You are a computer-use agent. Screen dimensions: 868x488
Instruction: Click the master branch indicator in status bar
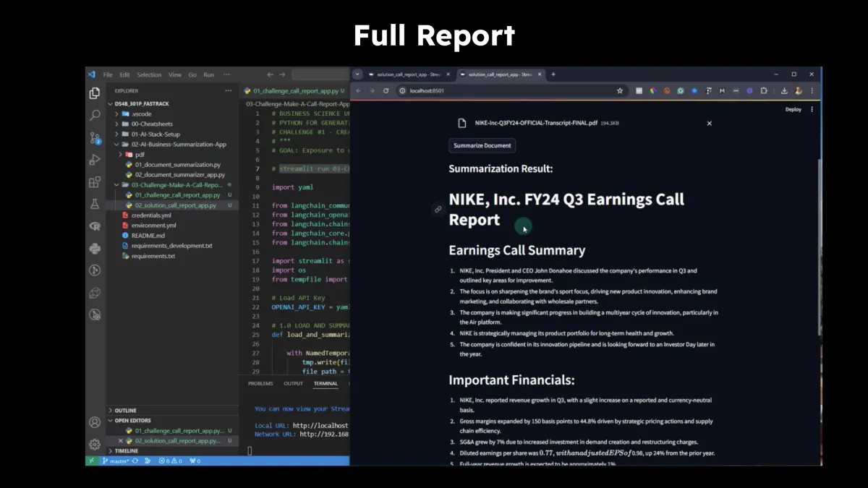click(x=116, y=459)
